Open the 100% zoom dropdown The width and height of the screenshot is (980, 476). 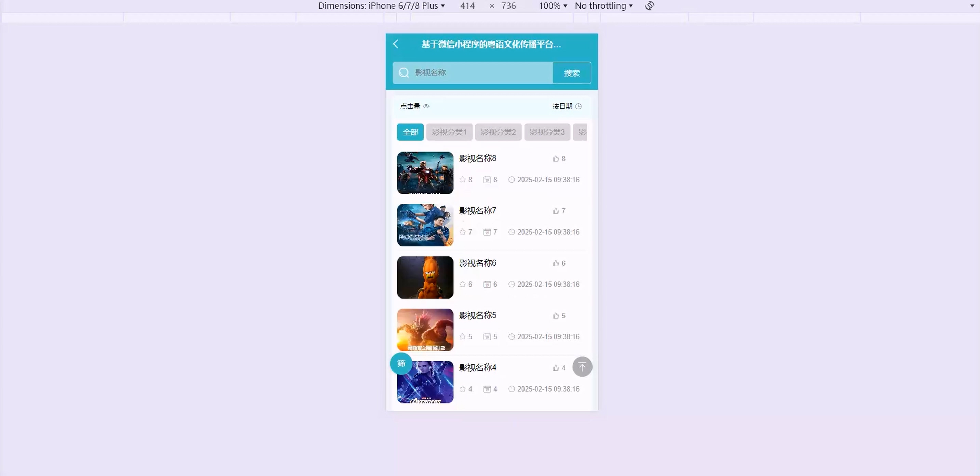click(x=553, y=6)
